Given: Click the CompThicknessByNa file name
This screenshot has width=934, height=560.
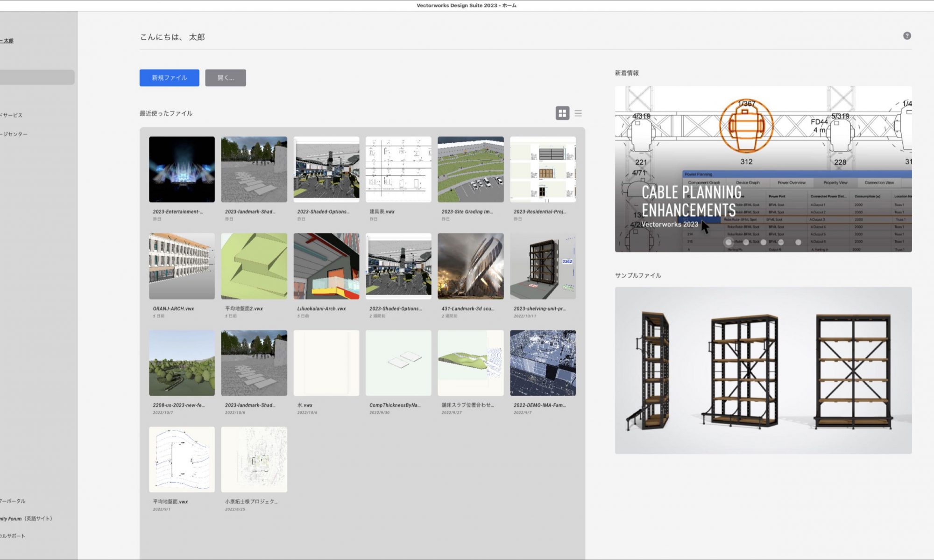Looking at the screenshot, I should (x=395, y=405).
